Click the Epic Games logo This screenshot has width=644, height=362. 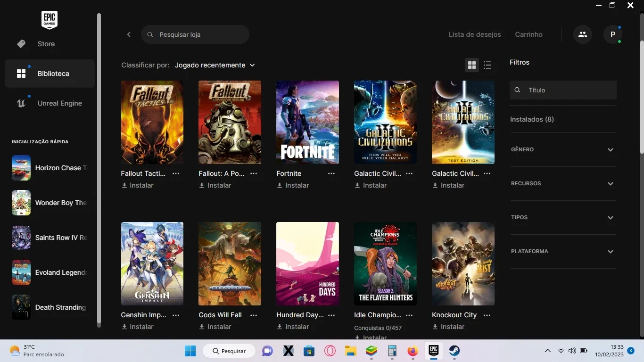[x=50, y=20]
